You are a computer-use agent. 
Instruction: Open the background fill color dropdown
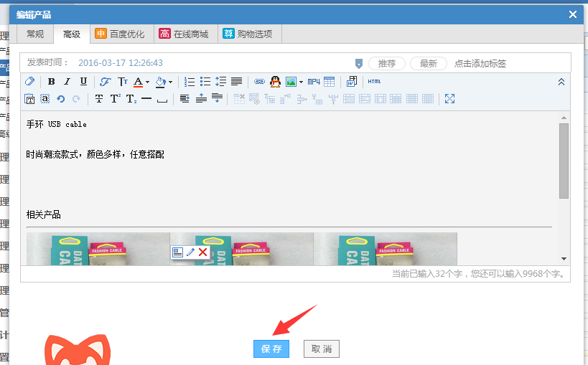click(x=170, y=82)
